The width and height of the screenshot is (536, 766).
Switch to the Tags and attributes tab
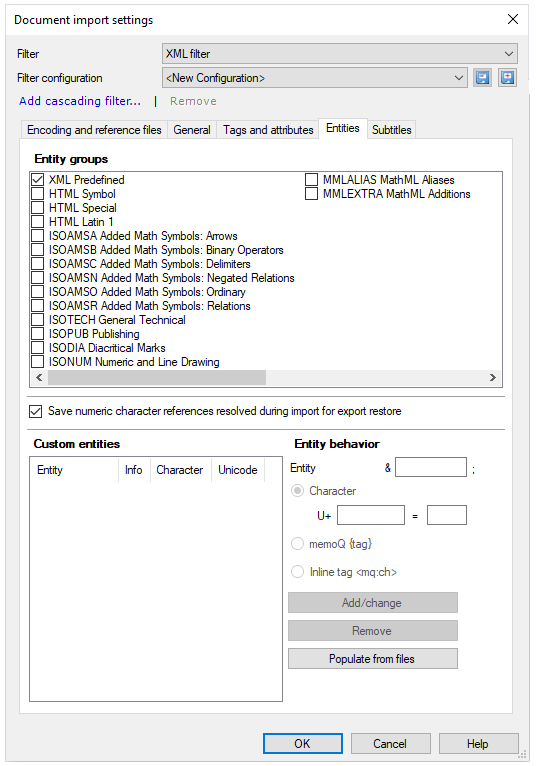click(x=268, y=130)
